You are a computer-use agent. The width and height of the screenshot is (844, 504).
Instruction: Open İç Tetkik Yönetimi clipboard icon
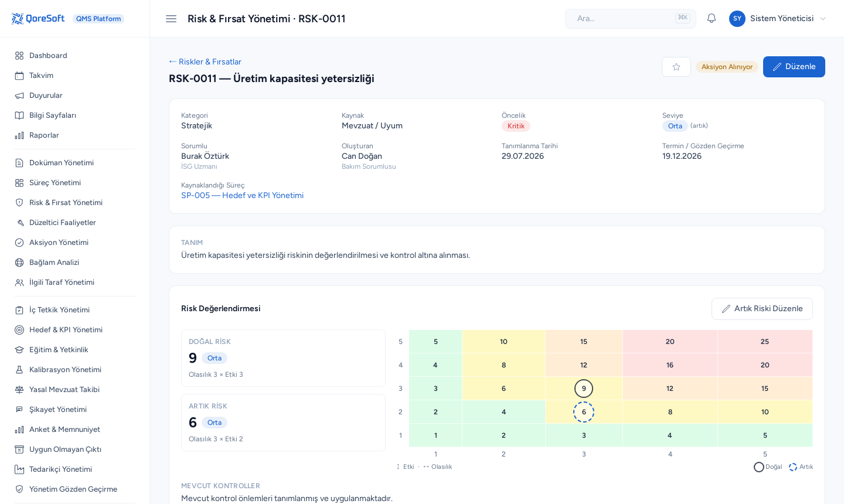pos(19,310)
